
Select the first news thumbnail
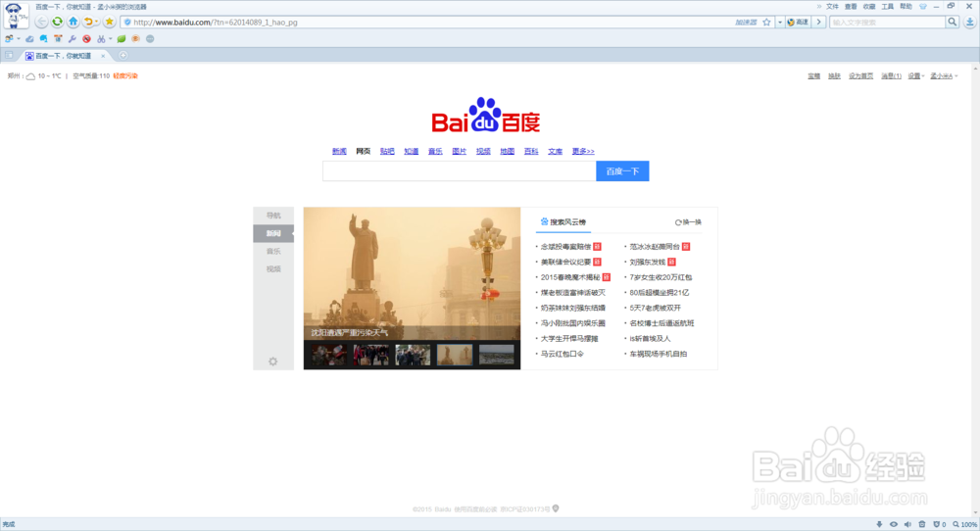click(x=328, y=355)
